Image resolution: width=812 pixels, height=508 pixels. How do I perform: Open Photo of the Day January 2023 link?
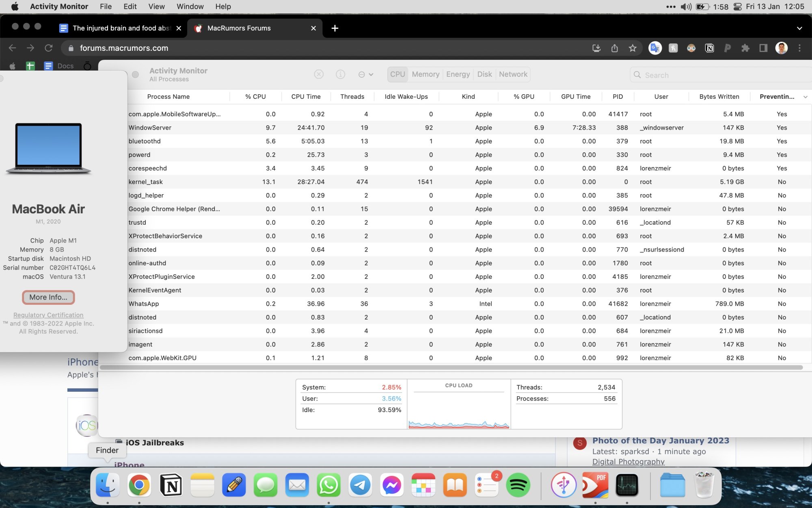(661, 441)
